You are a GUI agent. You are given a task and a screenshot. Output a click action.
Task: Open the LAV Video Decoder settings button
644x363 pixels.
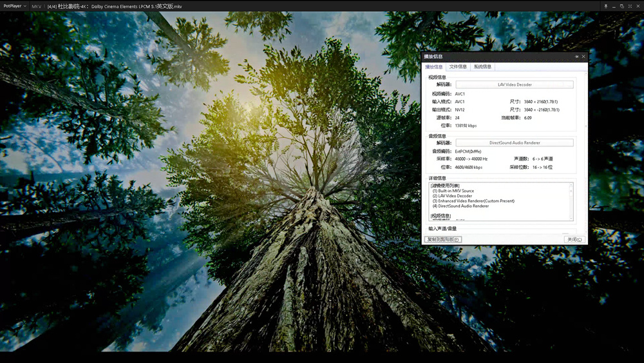pyautogui.click(x=515, y=84)
